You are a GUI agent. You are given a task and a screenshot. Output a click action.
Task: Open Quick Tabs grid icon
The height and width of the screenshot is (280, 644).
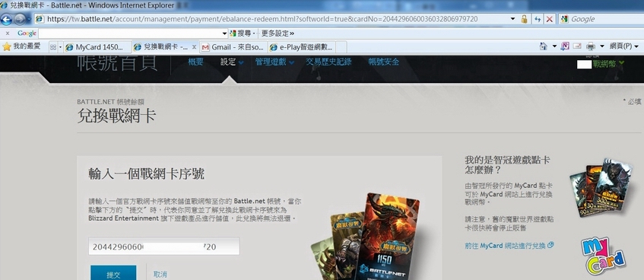[53, 47]
